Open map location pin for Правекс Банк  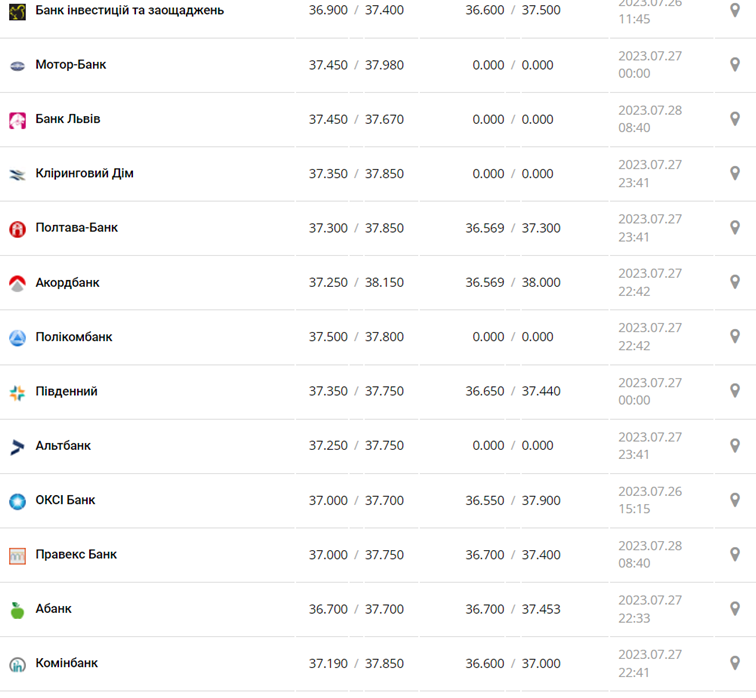click(x=735, y=554)
